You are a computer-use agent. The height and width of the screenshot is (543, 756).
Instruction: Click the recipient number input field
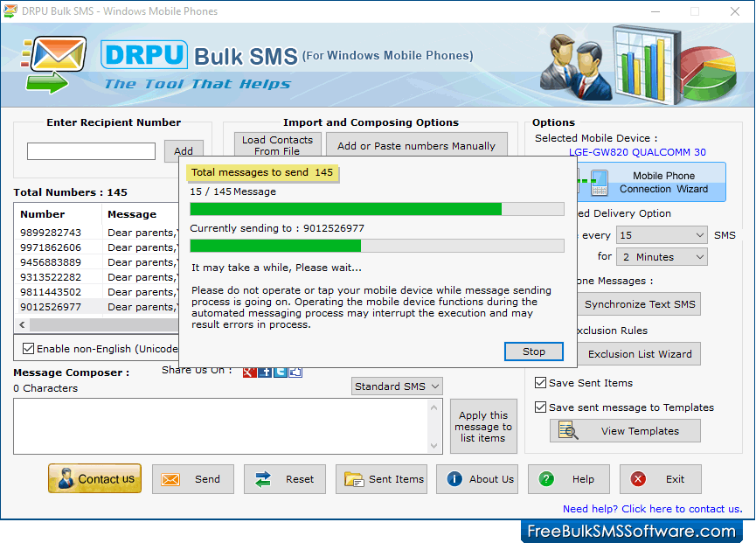click(91, 151)
